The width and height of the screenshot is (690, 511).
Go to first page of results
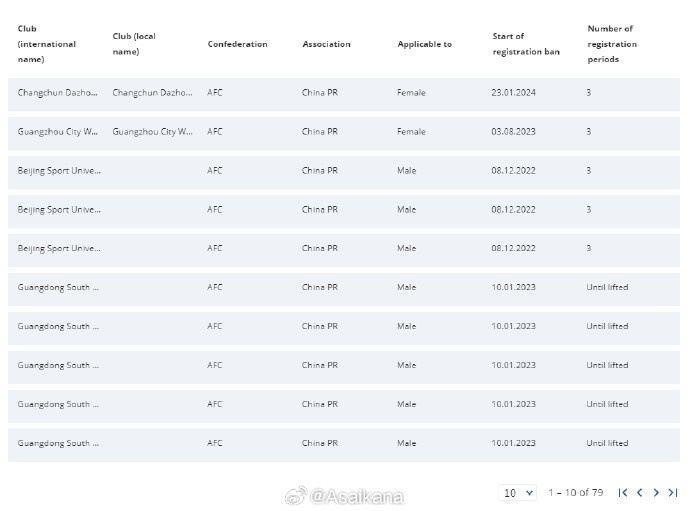623,493
